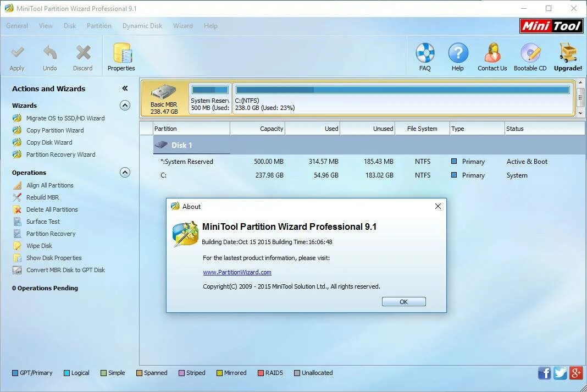Click the Apply checkmark icon
587x392 pixels.
pyautogui.click(x=17, y=53)
